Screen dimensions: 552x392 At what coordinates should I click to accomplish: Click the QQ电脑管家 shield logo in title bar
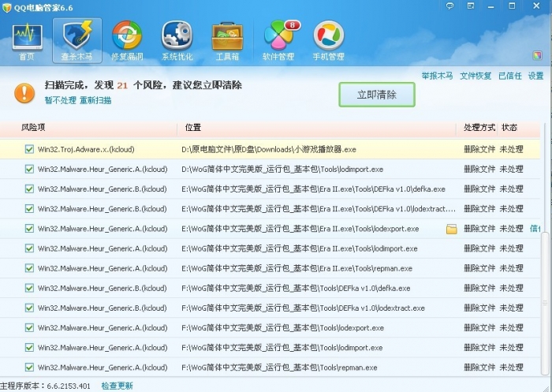6,7
